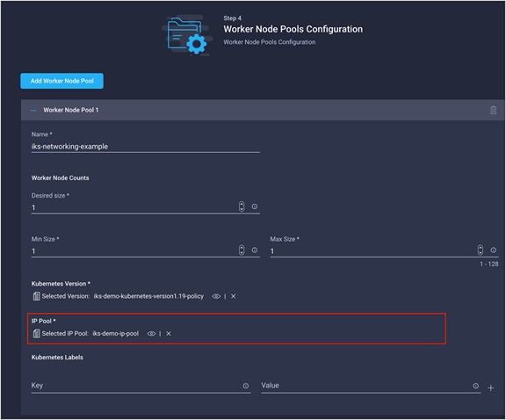View the selected Kubernetes version policy
The width and height of the screenshot is (506, 420).
click(x=216, y=296)
